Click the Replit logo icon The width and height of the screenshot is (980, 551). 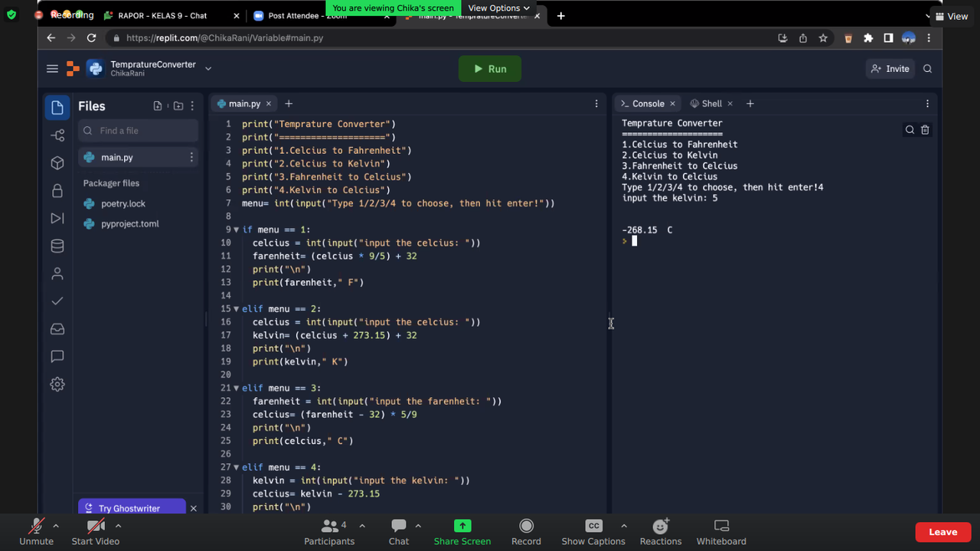(x=73, y=69)
